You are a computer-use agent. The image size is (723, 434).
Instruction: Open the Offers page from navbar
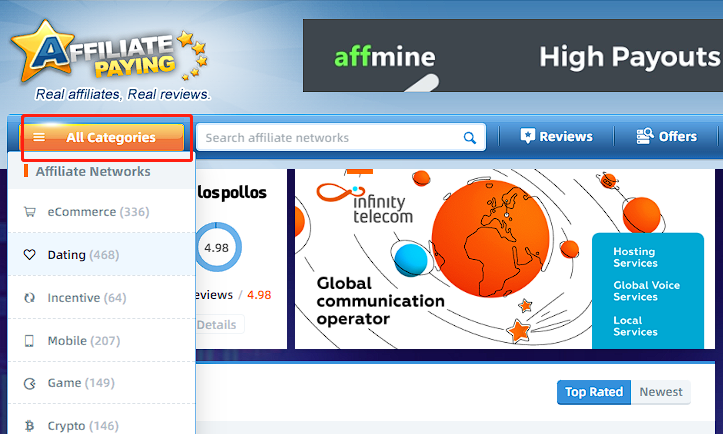click(667, 137)
